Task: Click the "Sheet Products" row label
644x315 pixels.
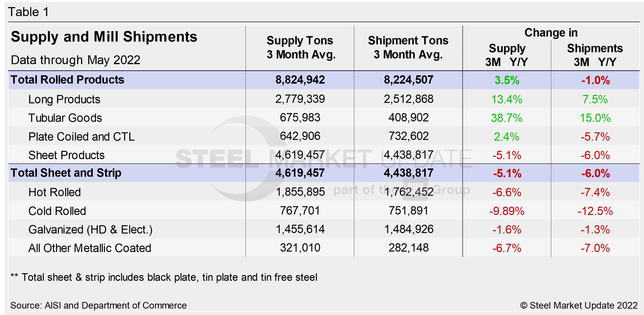Action: click(x=66, y=155)
